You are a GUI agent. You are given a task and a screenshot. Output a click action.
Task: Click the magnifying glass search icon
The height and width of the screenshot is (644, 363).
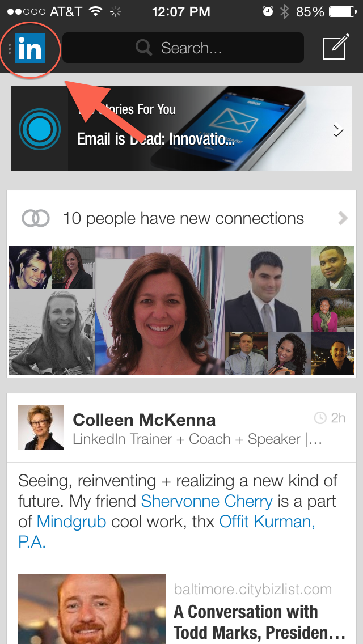[144, 48]
